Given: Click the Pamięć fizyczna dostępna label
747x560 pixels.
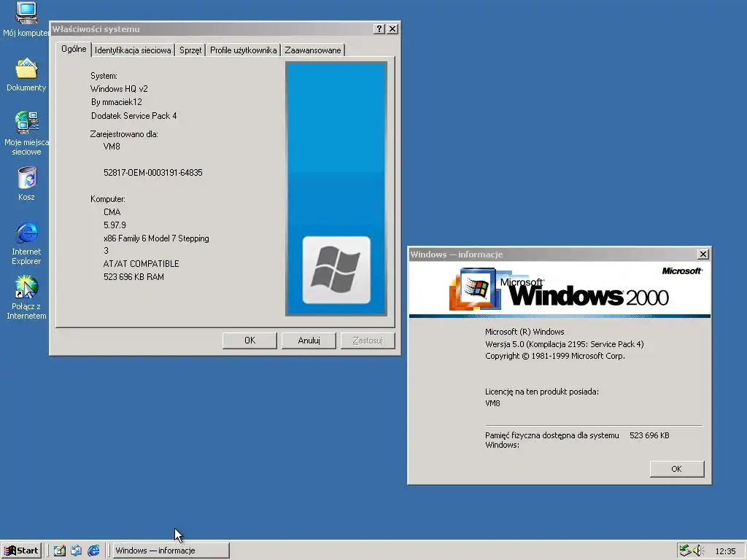Looking at the screenshot, I should click(x=551, y=440).
